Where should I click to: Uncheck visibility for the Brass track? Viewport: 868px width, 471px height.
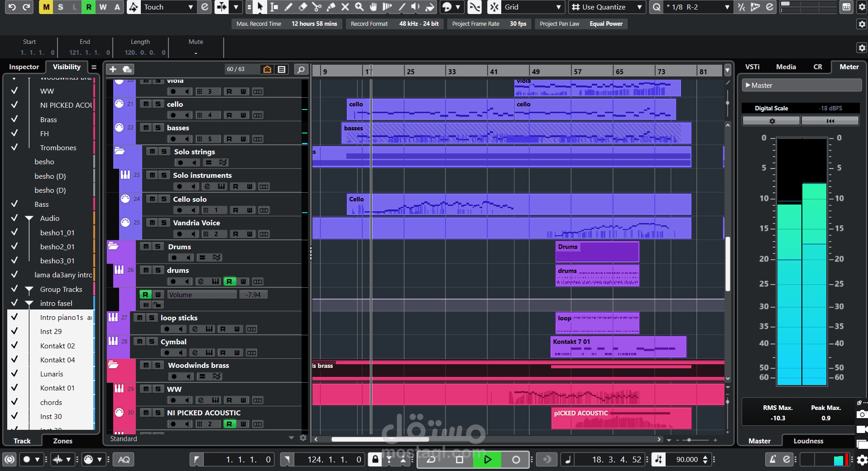tap(14, 119)
